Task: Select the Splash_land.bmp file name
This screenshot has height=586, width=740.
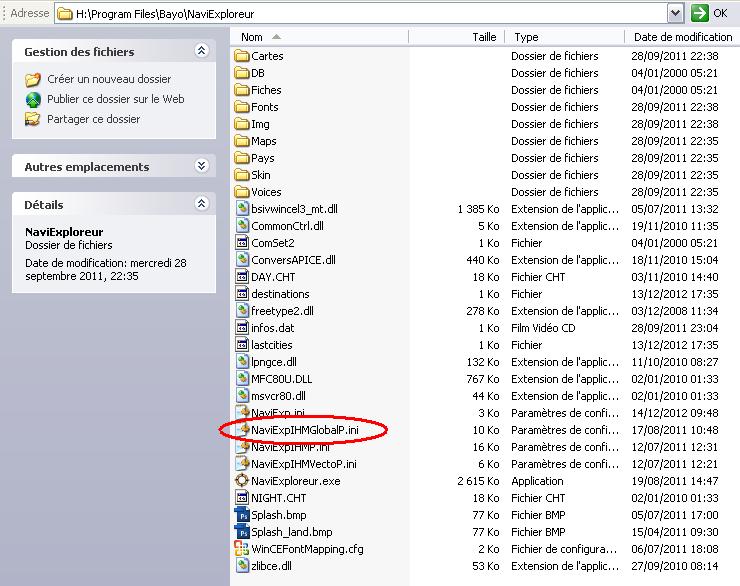Action: point(292,532)
